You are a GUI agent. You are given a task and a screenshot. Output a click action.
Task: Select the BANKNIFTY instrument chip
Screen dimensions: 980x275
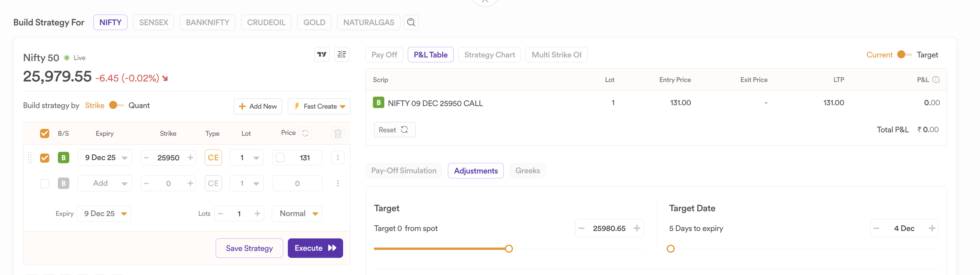(x=207, y=22)
